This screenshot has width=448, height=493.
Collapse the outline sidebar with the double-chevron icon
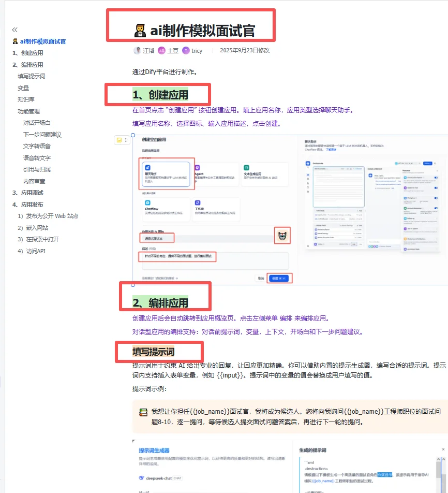point(15,30)
